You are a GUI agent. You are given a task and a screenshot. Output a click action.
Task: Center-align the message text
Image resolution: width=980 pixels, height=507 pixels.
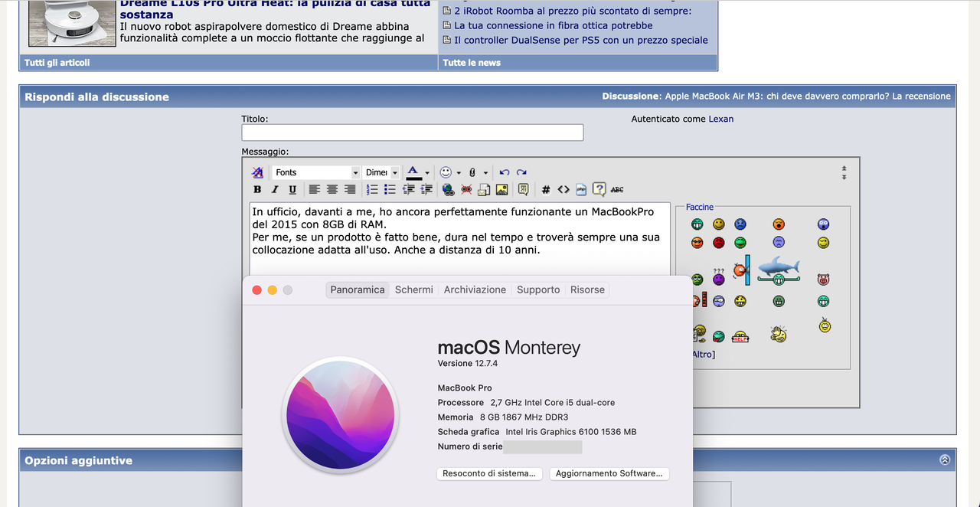(x=332, y=189)
